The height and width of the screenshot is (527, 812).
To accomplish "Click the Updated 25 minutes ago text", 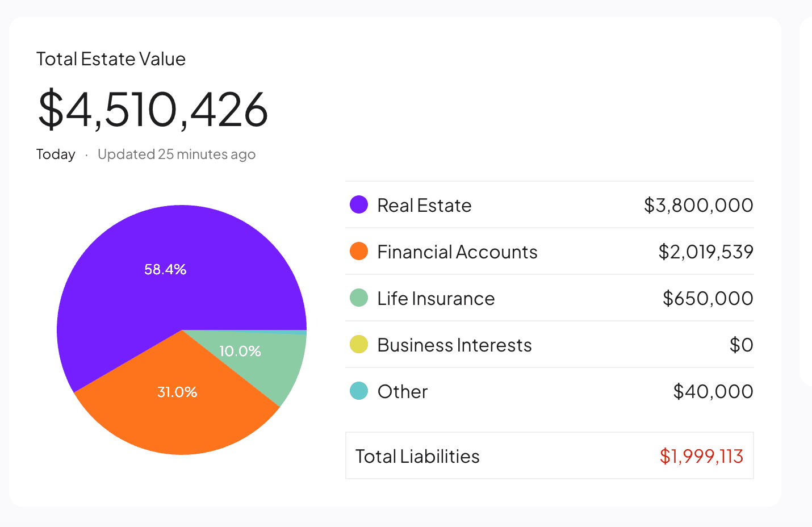I will [176, 154].
